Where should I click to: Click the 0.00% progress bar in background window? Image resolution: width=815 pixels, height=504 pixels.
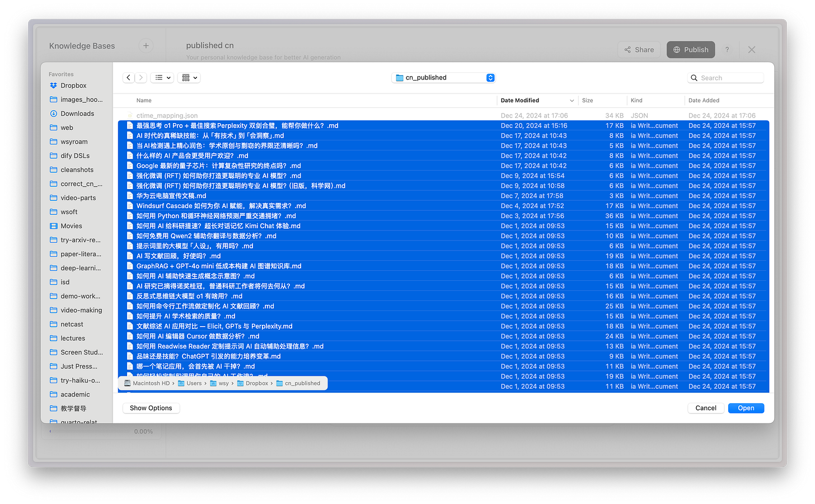(88, 431)
